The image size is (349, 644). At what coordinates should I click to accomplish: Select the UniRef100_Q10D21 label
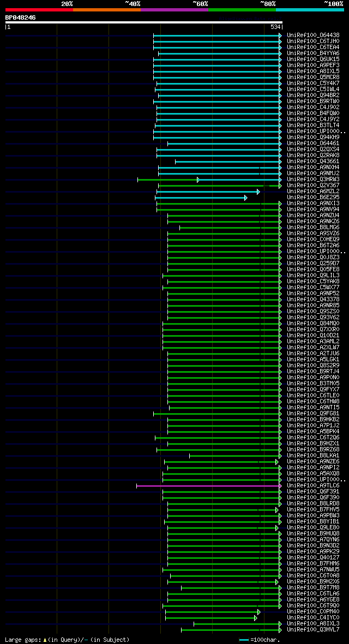tap(313, 336)
